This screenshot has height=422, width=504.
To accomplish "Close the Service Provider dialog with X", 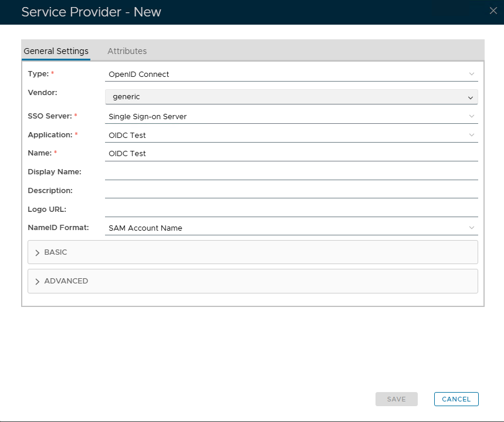I will click(493, 11).
